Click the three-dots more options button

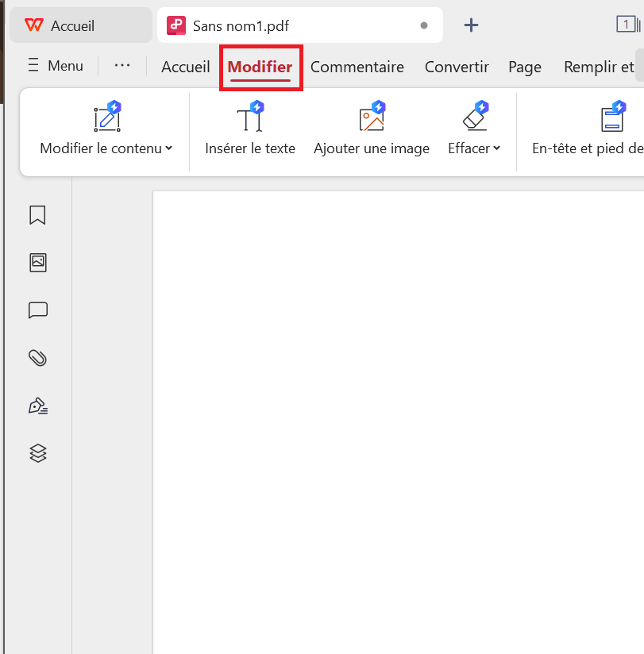[121, 66]
